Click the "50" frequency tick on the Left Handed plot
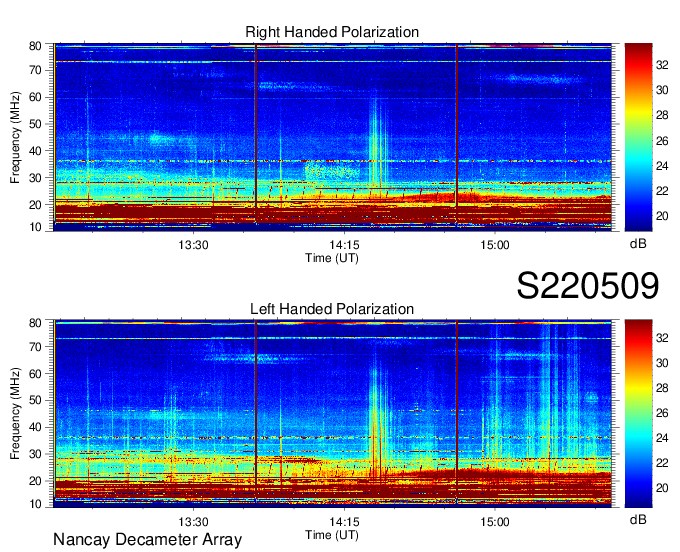This screenshot has height=552, width=680. (x=36, y=400)
